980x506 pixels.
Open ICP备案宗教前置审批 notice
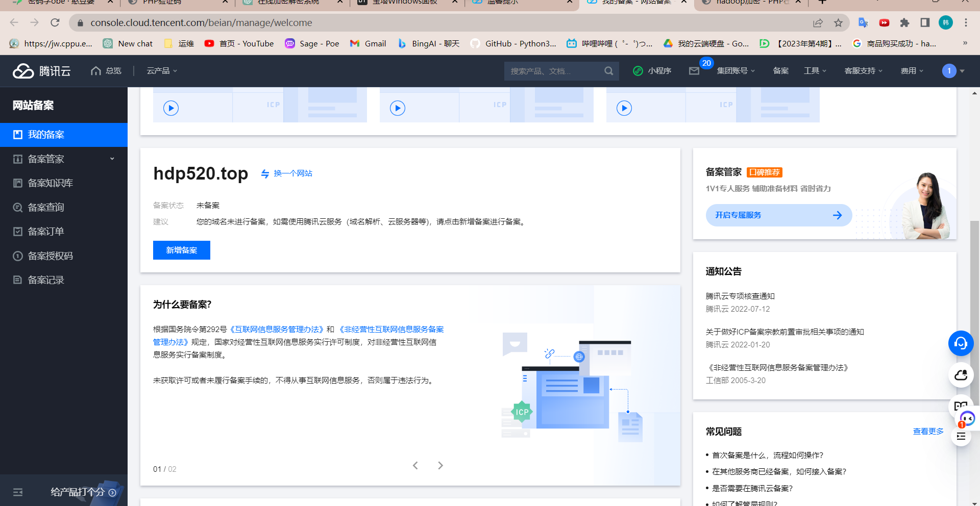pyautogui.click(x=785, y=332)
